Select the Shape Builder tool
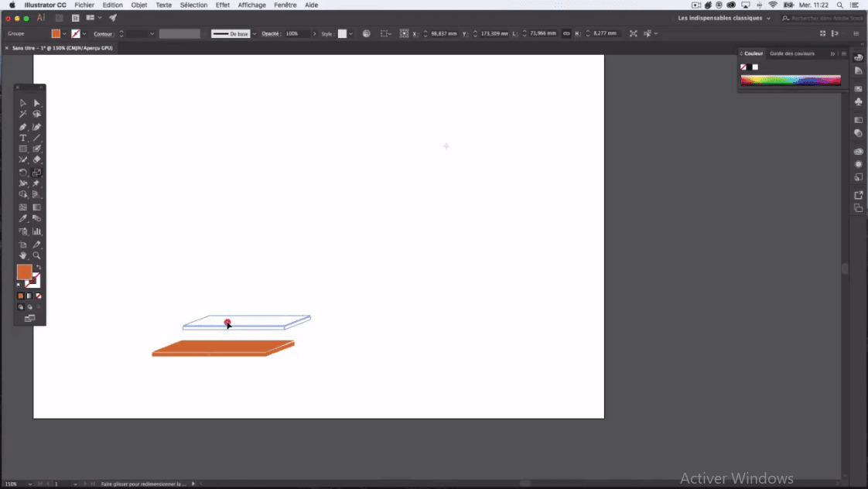 (x=22, y=194)
